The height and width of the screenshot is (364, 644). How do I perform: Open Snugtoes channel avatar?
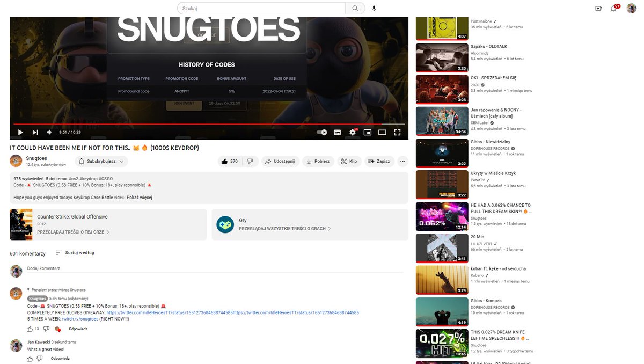tap(16, 161)
